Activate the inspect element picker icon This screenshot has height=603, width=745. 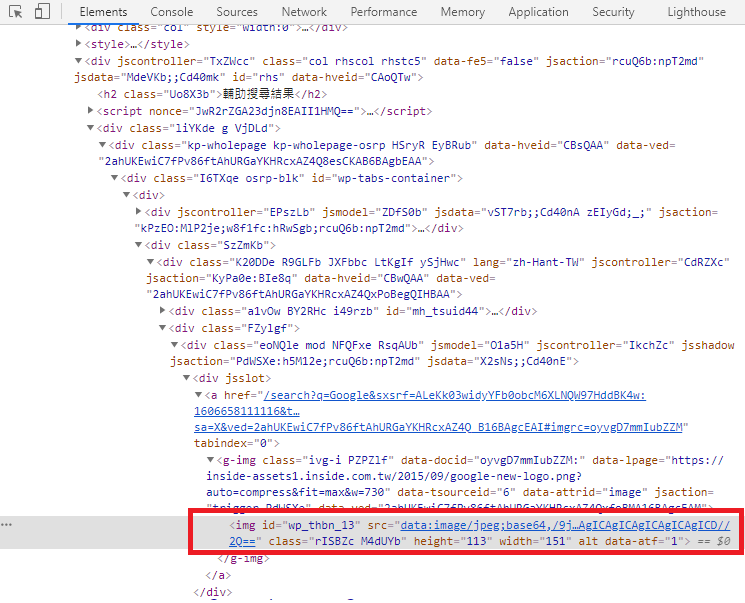point(16,12)
